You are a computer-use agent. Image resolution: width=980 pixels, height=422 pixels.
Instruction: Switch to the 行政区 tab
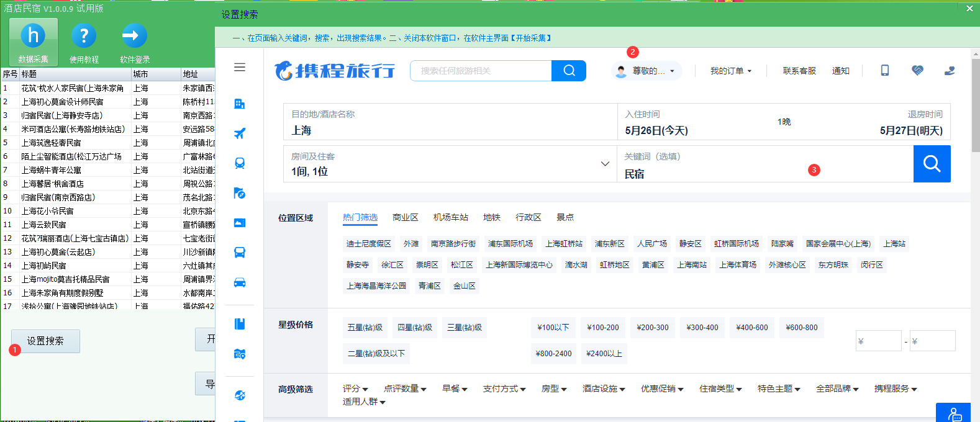[x=529, y=217]
